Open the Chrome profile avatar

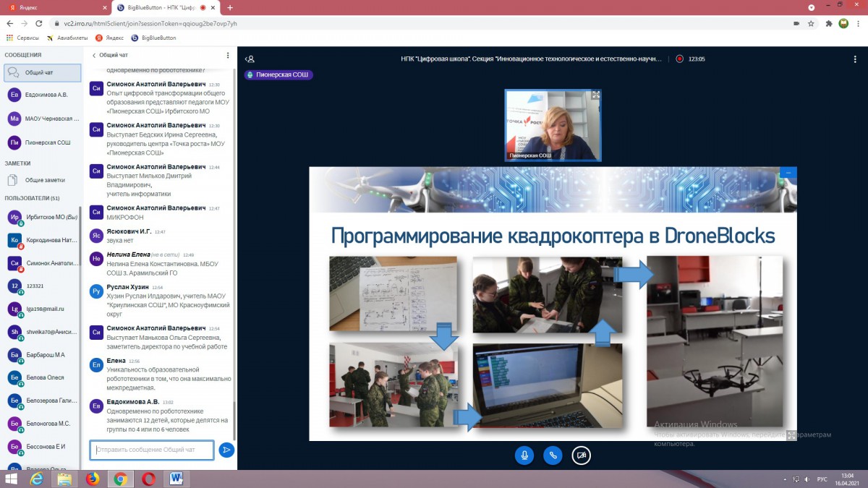[843, 23]
